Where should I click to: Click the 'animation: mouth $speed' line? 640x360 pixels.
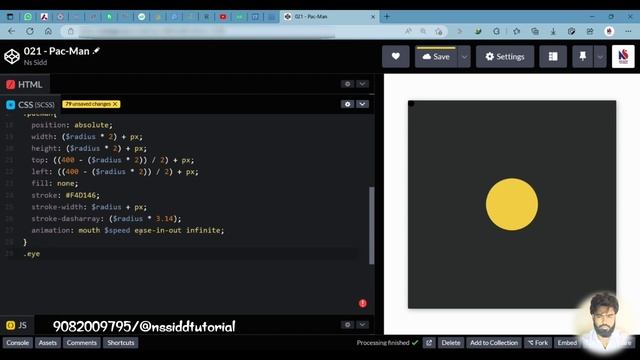click(x=127, y=230)
